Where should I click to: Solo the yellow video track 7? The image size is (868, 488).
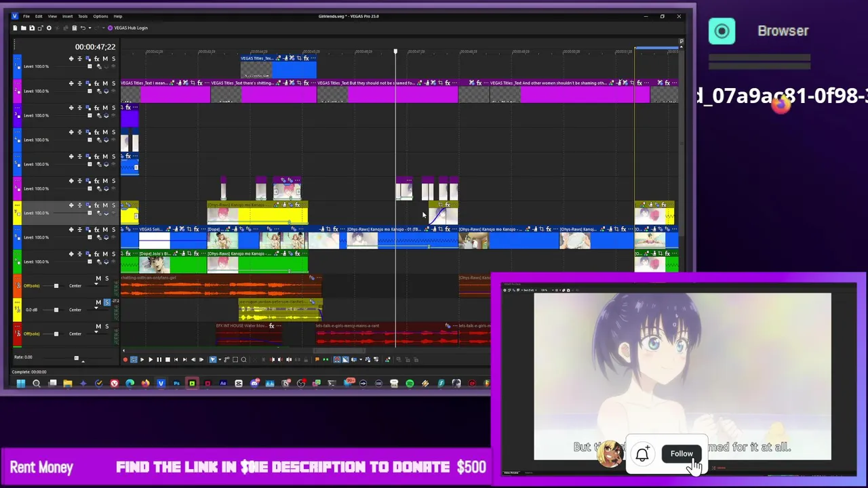click(113, 205)
